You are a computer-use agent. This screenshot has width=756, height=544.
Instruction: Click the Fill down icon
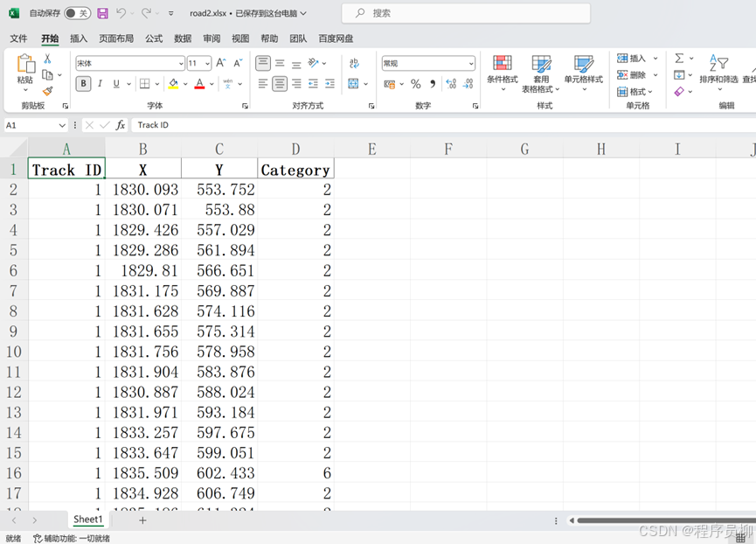[679, 74]
